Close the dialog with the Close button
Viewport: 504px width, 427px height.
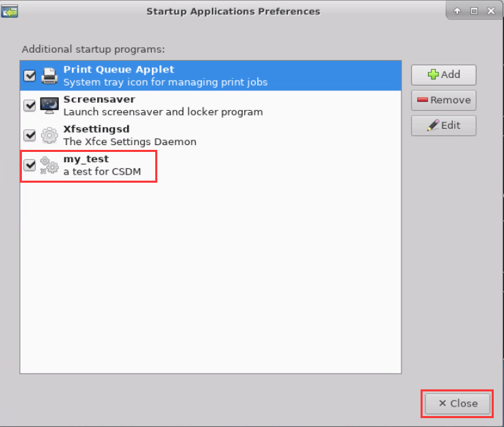click(x=457, y=404)
